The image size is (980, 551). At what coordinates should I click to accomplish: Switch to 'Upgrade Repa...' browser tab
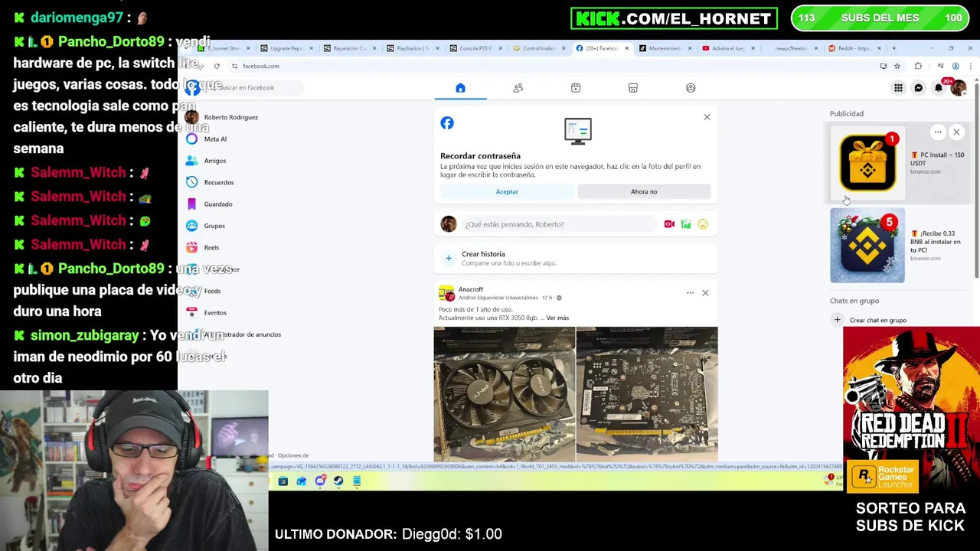pos(286,48)
